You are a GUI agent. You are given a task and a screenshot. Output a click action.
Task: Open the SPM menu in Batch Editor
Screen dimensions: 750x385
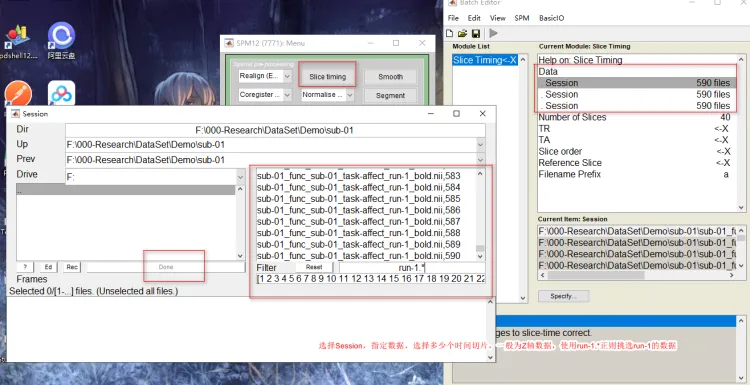(522, 18)
